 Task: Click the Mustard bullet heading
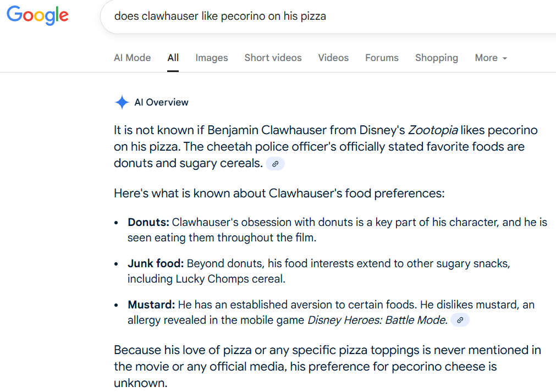pyautogui.click(x=151, y=305)
